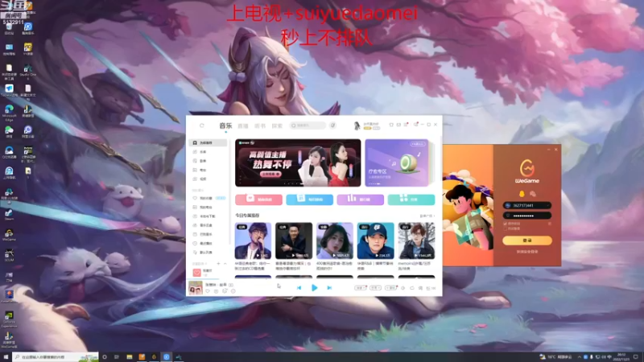
Task: Open 最近播放 in sidebar
Action: [x=208, y=244]
